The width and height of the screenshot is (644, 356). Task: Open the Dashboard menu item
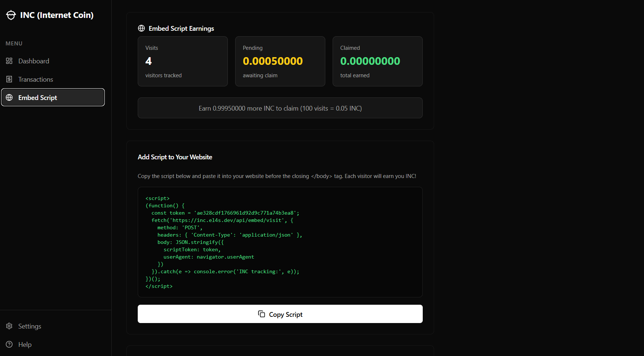coord(34,61)
